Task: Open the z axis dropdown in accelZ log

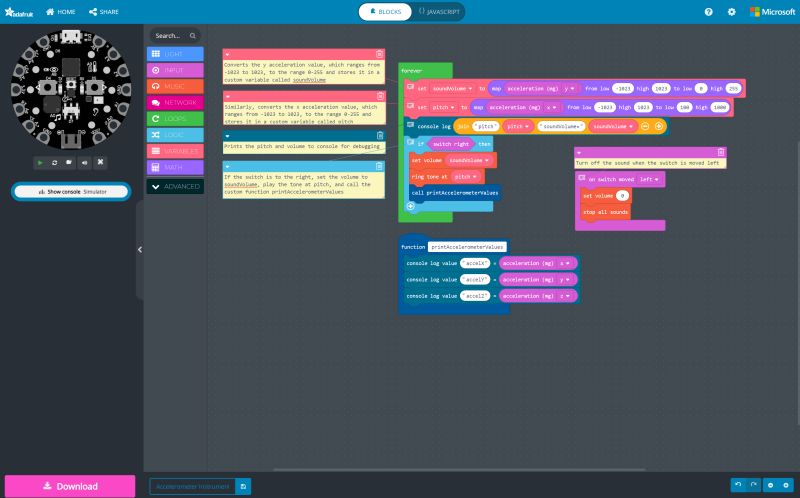Action: click(x=564, y=296)
